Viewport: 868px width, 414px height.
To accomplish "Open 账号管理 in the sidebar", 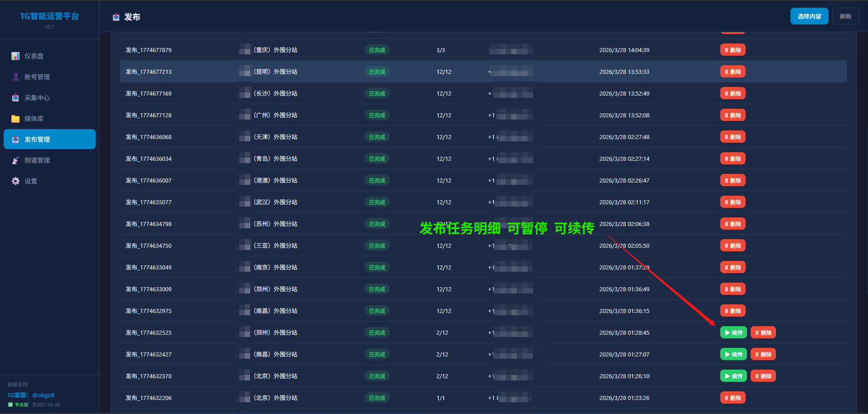I will click(37, 77).
